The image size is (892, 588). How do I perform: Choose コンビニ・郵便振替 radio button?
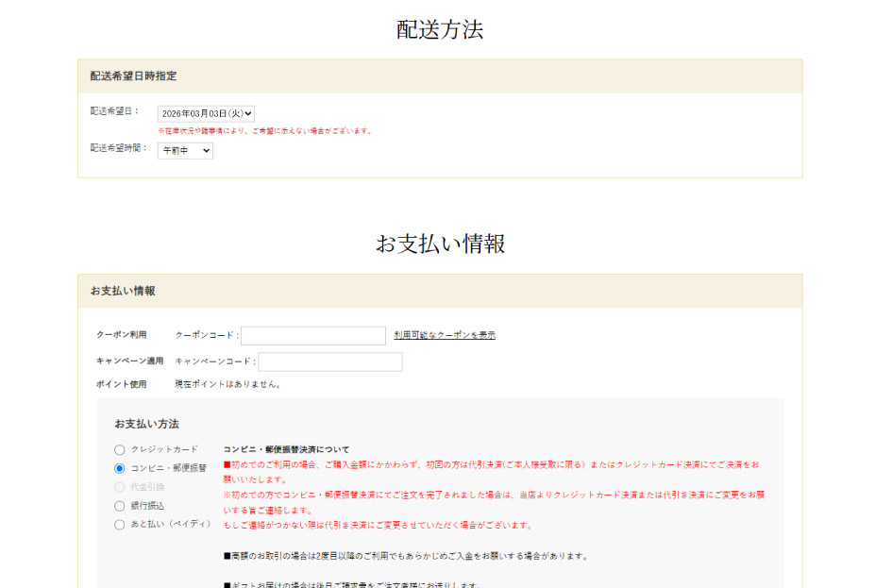pyautogui.click(x=120, y=468)
